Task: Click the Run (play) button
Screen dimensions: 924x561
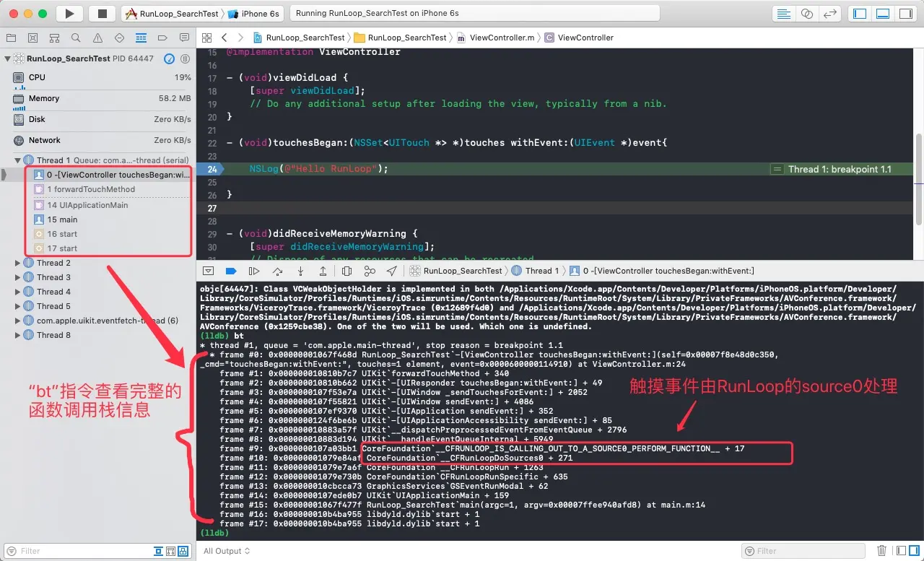Action: (x=69, y=14)
